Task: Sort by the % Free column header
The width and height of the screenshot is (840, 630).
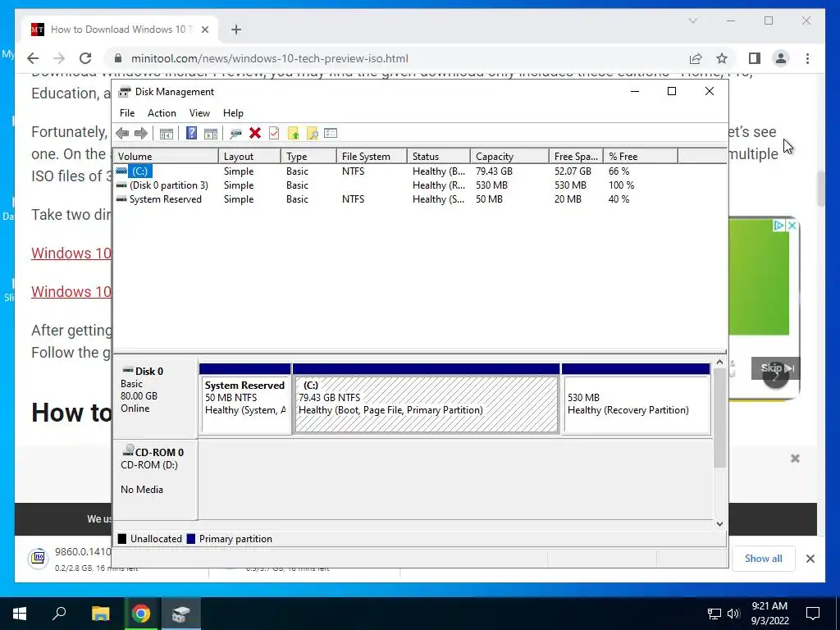Action: pyautogui.click(x=641, y=157)
